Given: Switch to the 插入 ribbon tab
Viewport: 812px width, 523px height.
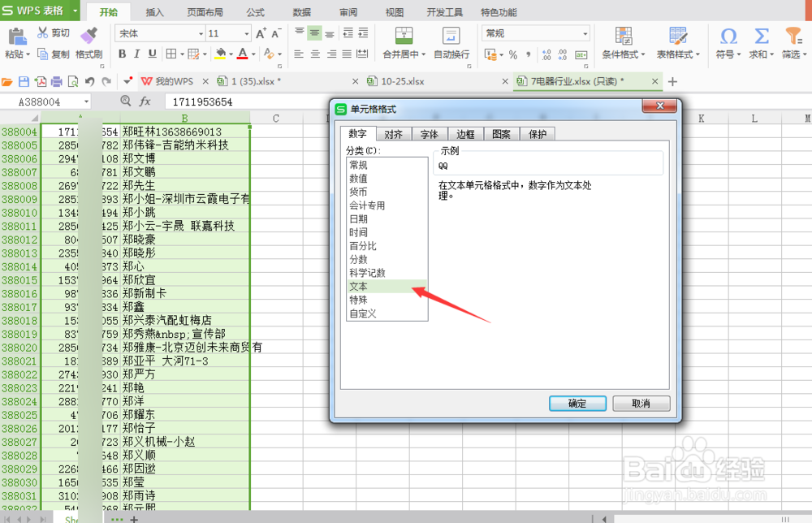Looking at the screenshot, I should coord(154,12).
